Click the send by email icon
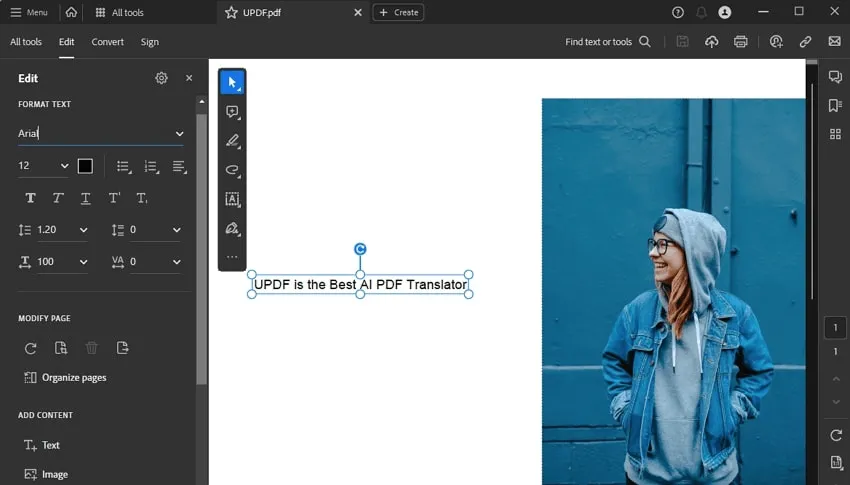The image size is (850, 485). [x=835, y=42]
